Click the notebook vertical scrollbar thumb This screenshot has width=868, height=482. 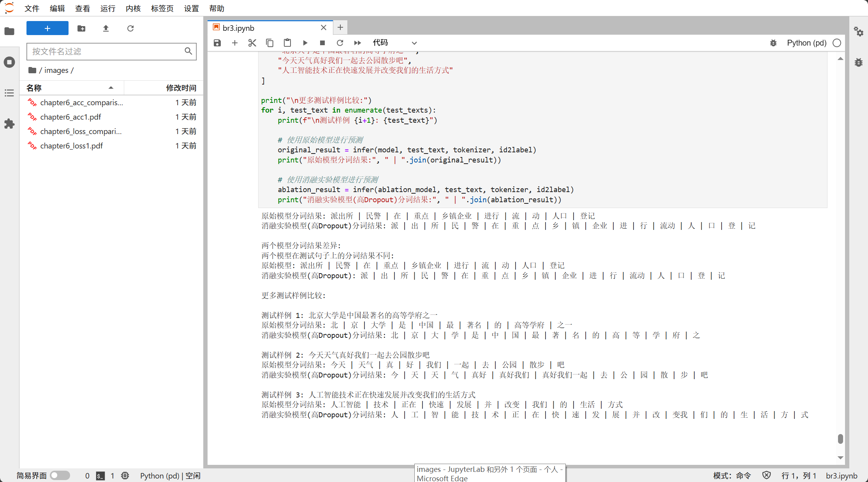click(840, 439)
